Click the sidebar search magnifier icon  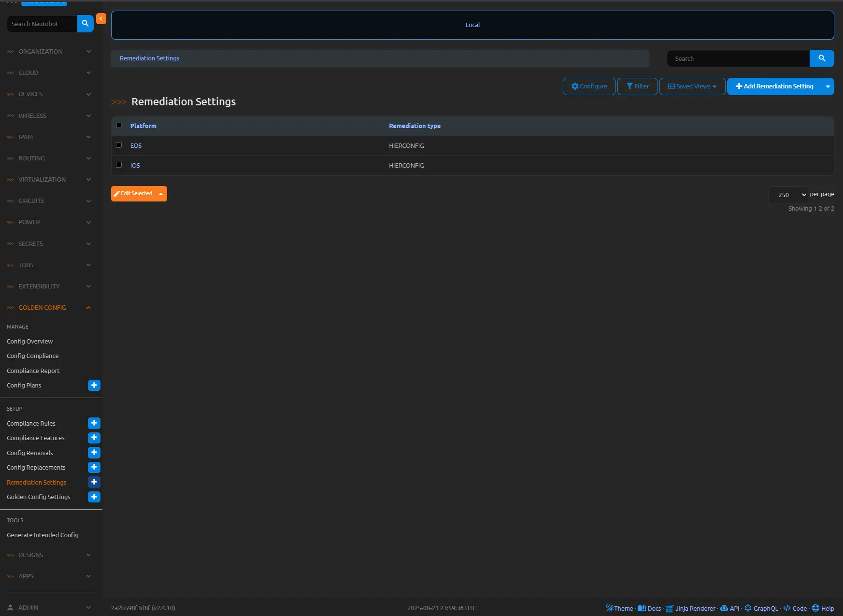tap(85, 24)
